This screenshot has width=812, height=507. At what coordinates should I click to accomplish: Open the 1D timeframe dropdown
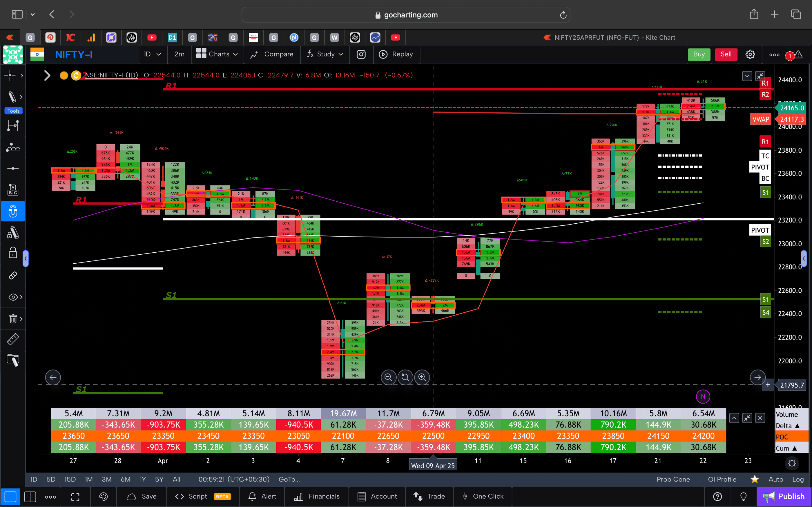click(x=153, y=54)
